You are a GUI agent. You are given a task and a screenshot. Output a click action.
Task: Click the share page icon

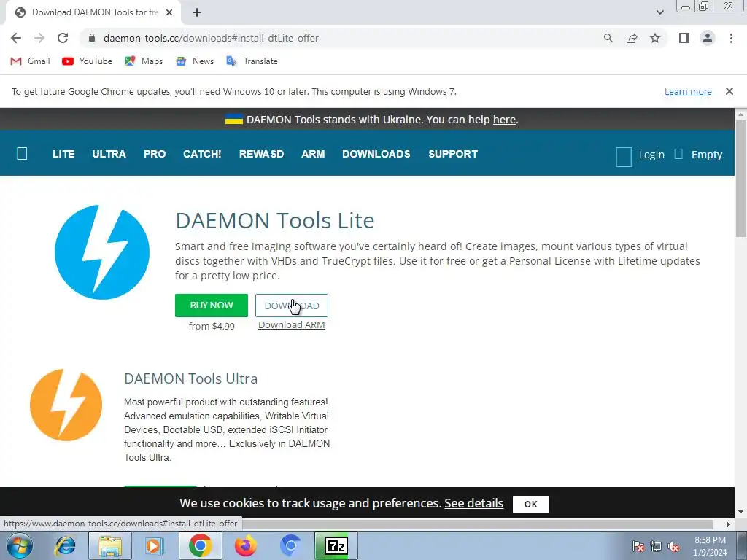point(632,38)
